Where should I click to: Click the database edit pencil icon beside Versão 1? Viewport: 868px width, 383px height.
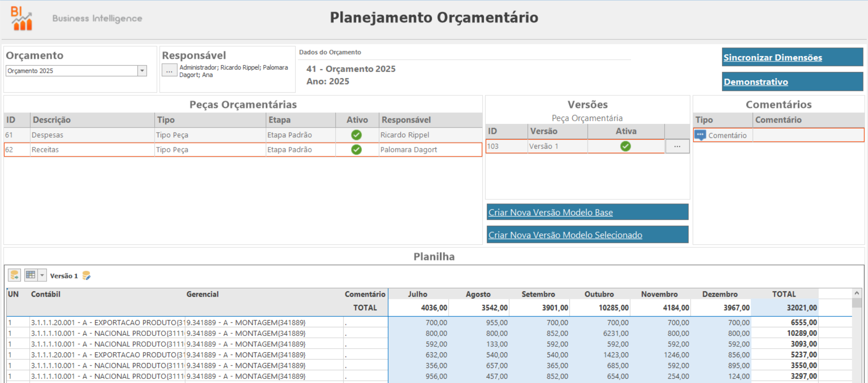click(86, 275)
